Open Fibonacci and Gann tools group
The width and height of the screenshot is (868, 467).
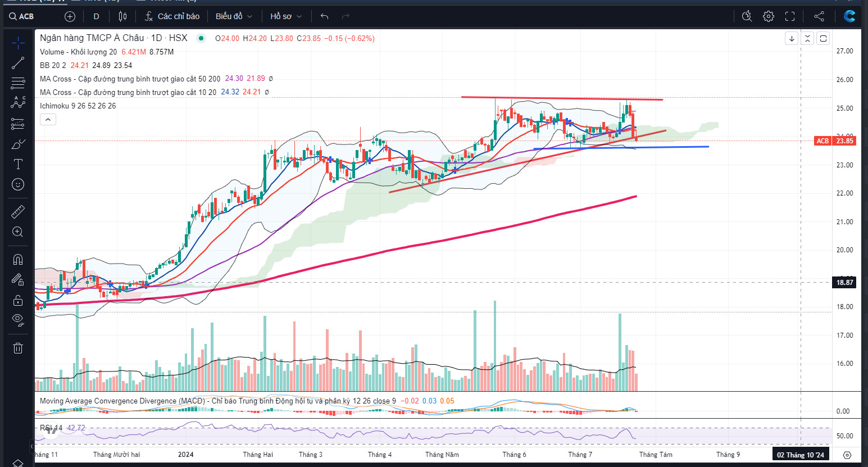[x=18, y=83]
